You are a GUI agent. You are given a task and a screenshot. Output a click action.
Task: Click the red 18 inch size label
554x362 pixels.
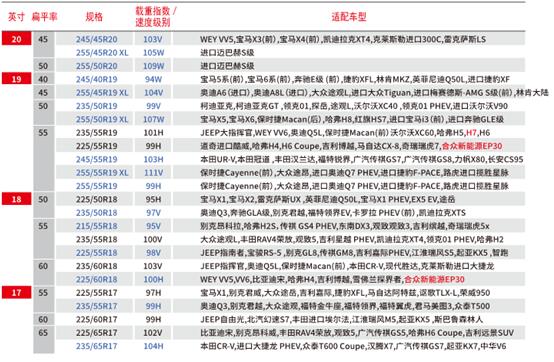17,199
